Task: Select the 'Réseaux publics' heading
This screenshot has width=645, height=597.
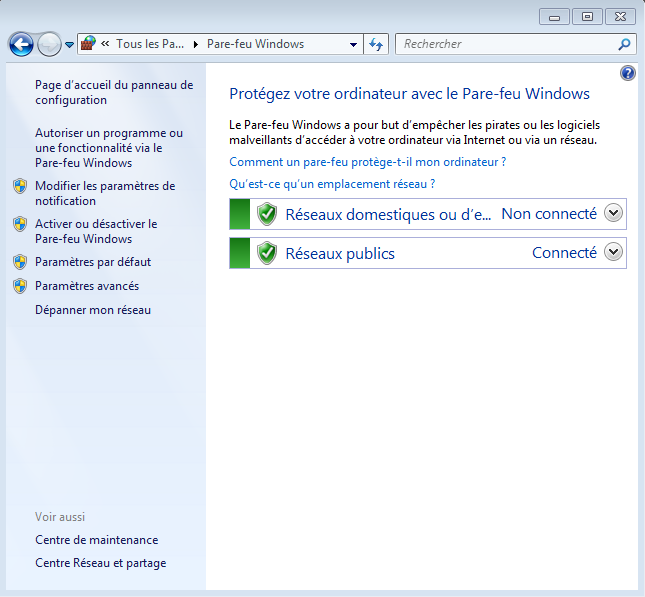Action: pos(340,254)
